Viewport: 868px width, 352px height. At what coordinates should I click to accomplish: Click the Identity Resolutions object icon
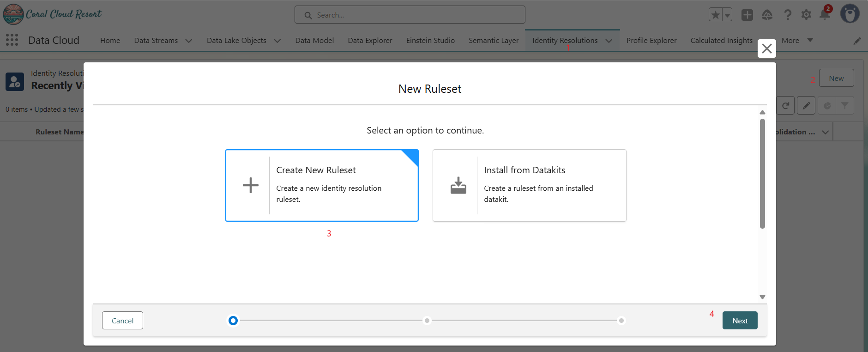[x=15, y=82]
